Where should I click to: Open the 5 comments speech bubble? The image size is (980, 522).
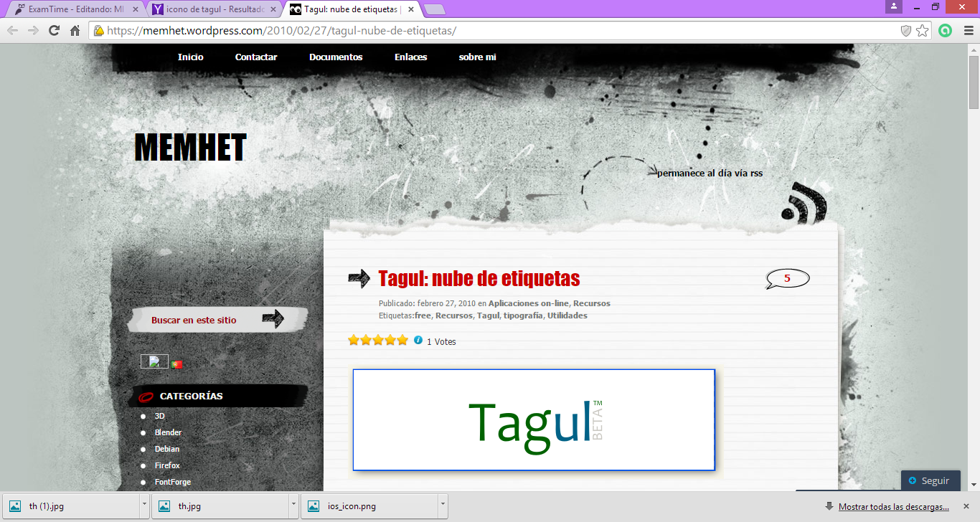(787, 279)
